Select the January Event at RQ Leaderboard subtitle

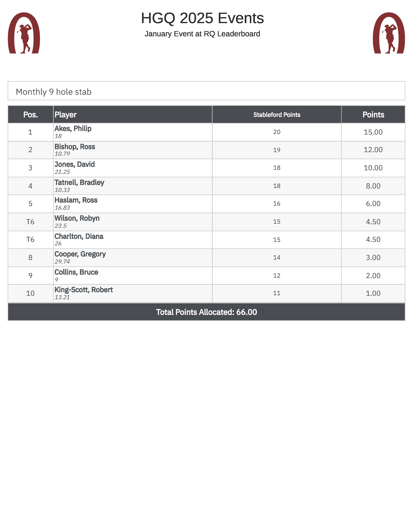pyautogui.click(x=202, y=34)
